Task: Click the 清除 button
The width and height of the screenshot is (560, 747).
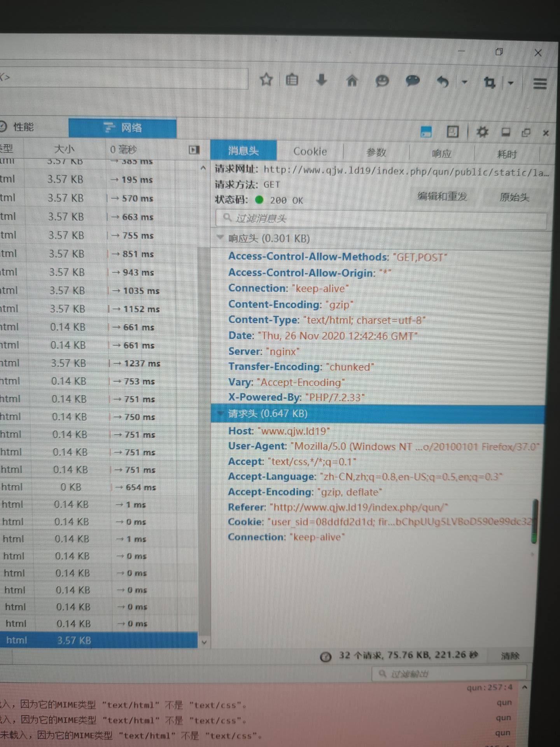Action: pyautogui.click(x=510, y=656)
